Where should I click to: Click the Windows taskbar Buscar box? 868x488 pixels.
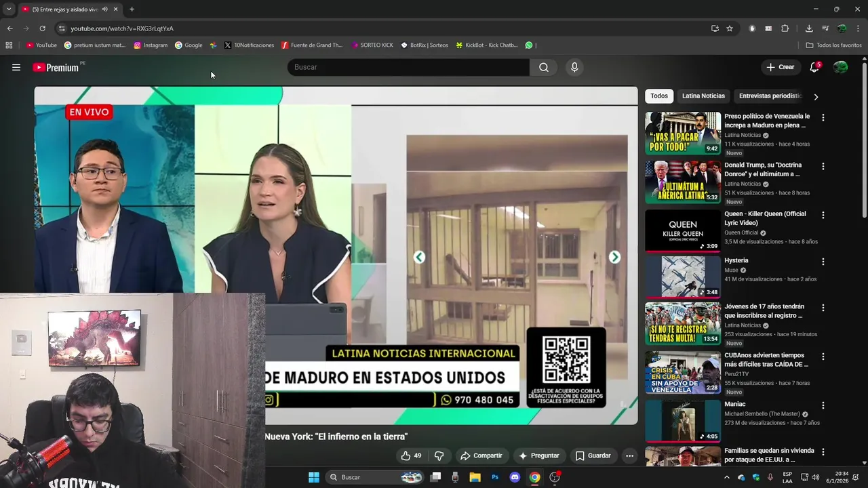tap(375, 477)
